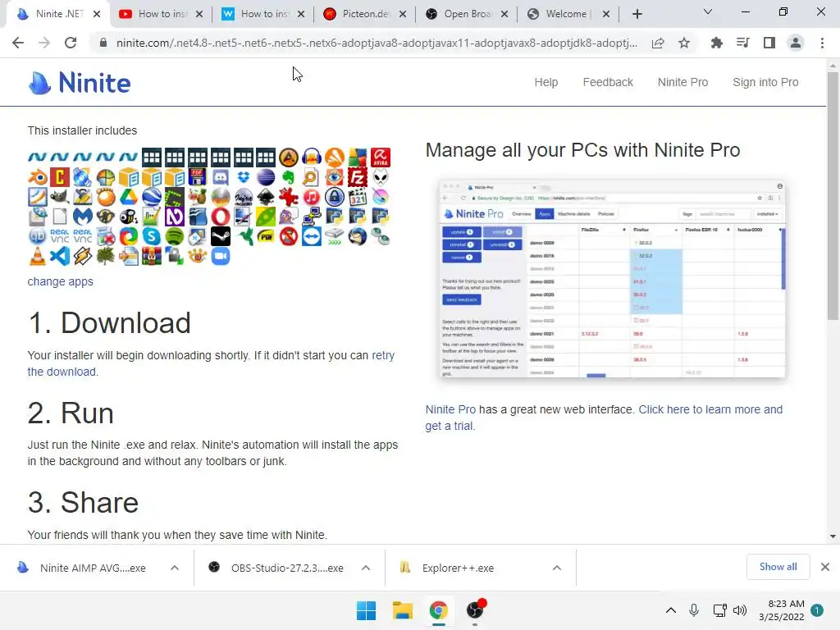Click the GIMP mascot icon
This screenshot has height=630, width=840.
(60, 197)
